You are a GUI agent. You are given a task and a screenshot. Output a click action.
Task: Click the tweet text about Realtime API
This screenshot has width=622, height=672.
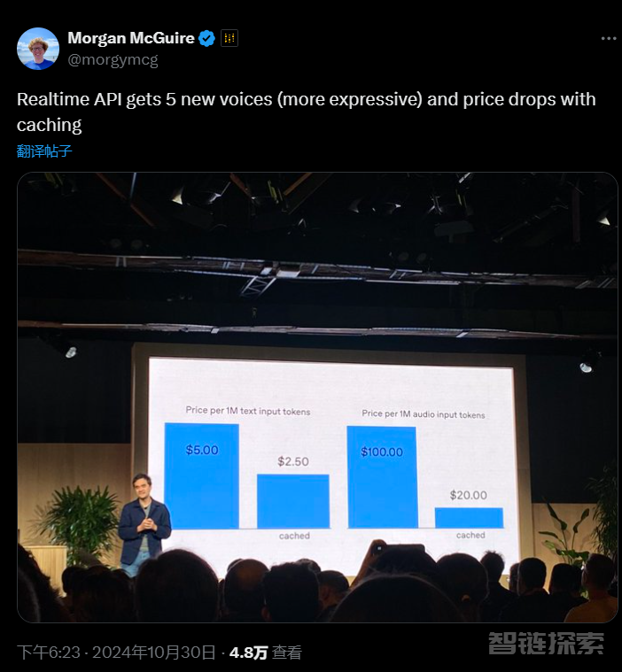tap(306, 112)
